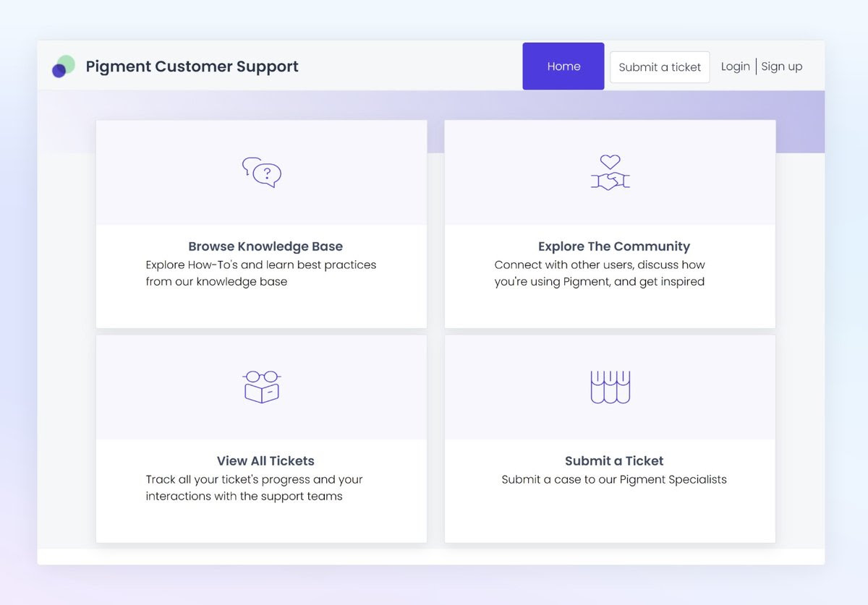The width and height of the screenshot is (868, 605).
Task: Select the Submit a Ticket card heading
Action: 614,461
